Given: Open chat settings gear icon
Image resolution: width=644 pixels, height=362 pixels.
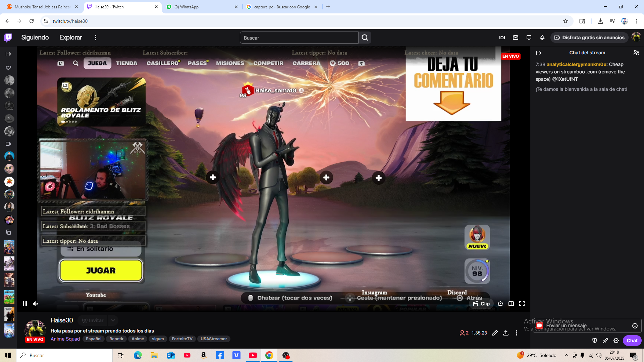Looking at the screenshot, I should coord(616,341).
